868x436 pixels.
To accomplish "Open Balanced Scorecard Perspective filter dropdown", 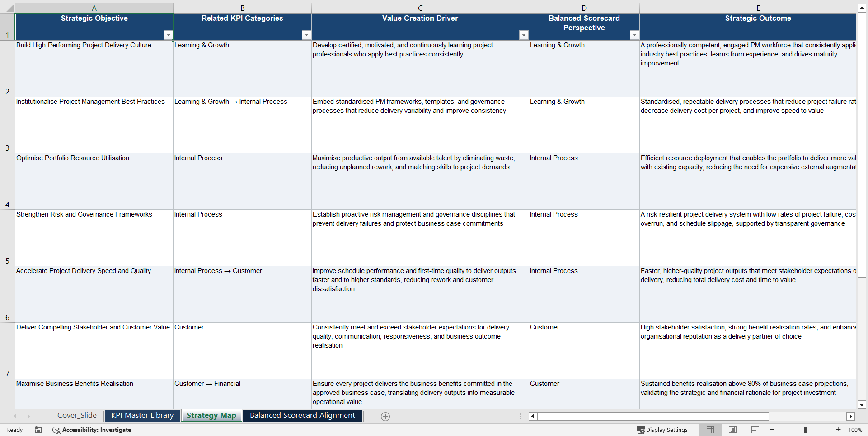I will pyautogui.click(x=634, y=35).
